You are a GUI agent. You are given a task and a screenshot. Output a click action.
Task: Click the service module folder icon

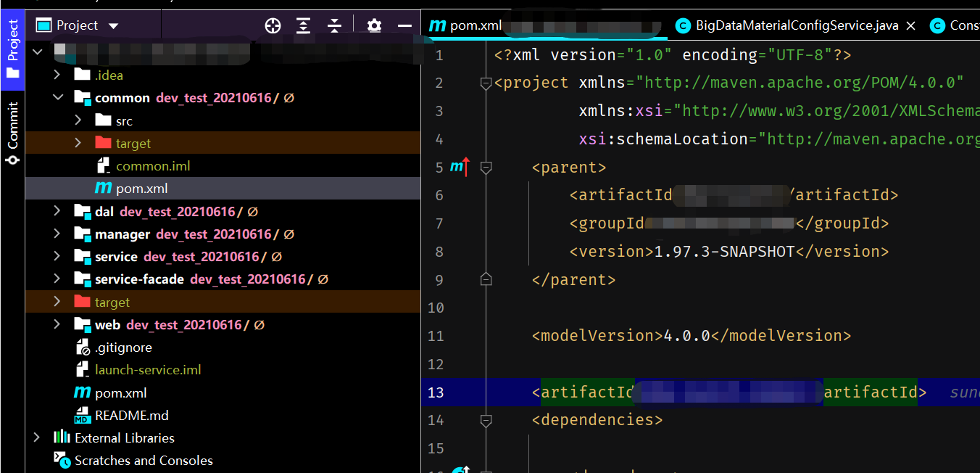pyautogui.click(x=83, y=256)
